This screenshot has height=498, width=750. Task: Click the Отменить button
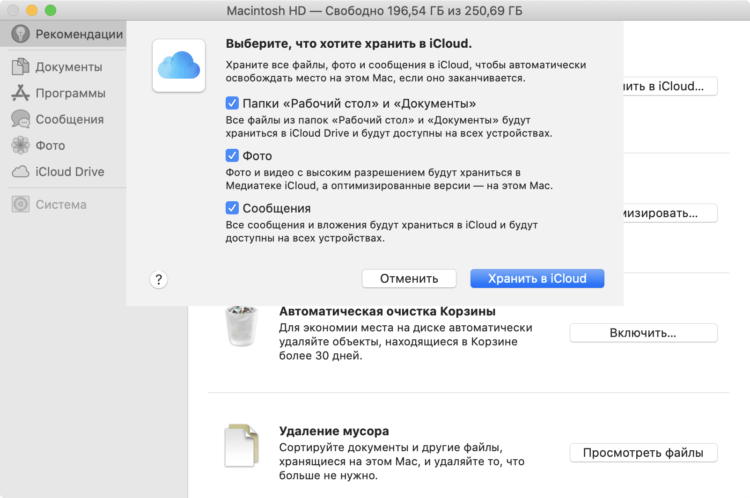409,278
